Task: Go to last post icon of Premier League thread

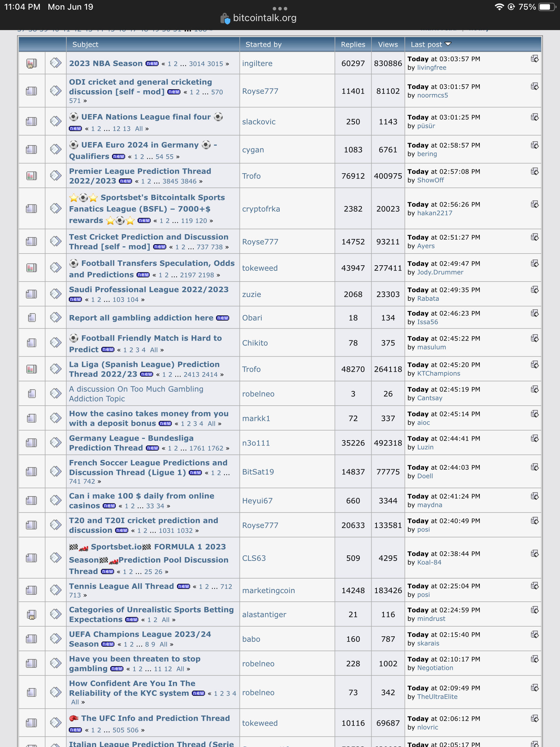Action: click(535, 172)
